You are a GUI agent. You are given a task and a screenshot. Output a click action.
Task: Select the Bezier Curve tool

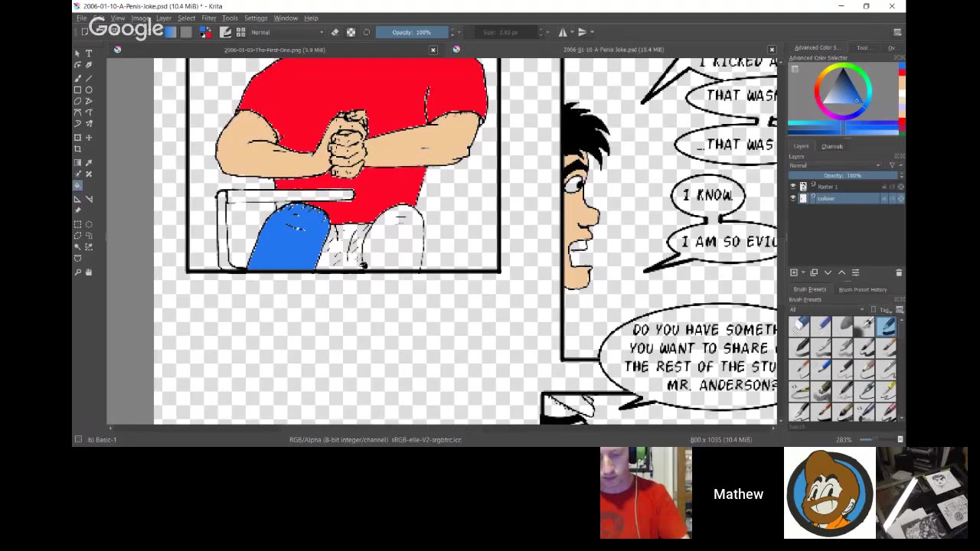[x=77, y=112]
